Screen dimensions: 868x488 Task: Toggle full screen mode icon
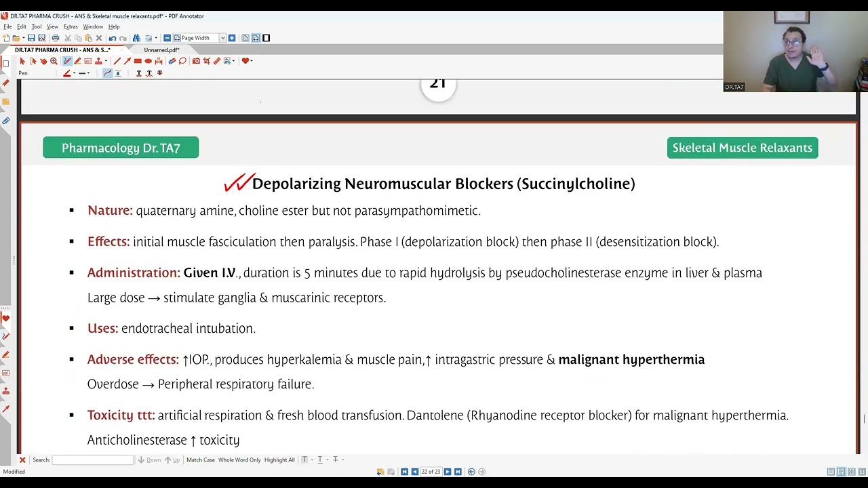266,38
